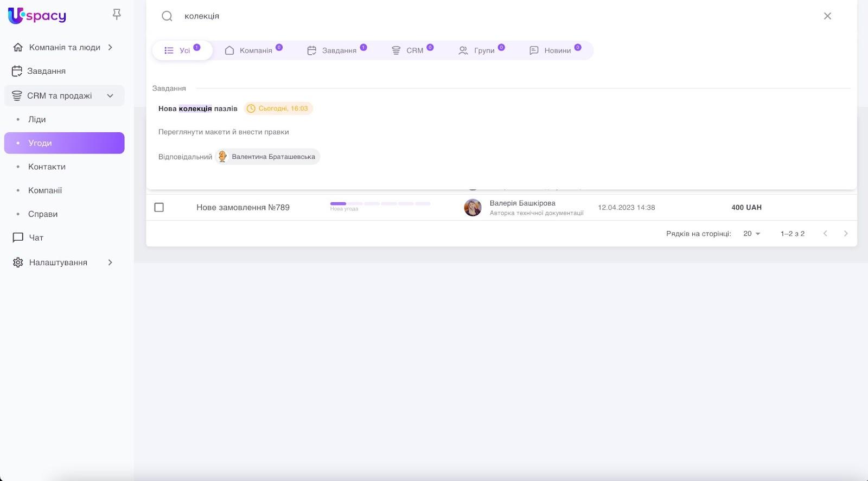
Task: Expand the Компанія та люди menu
Action: [110, 47]
